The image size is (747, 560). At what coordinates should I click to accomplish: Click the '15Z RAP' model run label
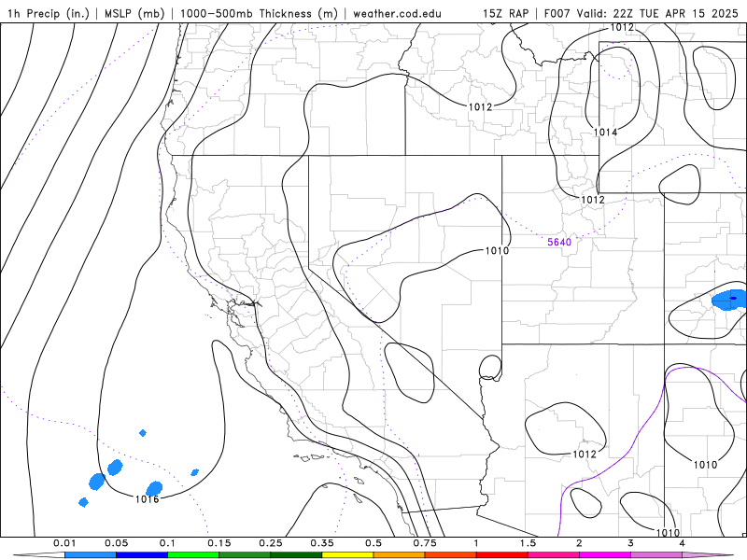[x=505, y=13]
